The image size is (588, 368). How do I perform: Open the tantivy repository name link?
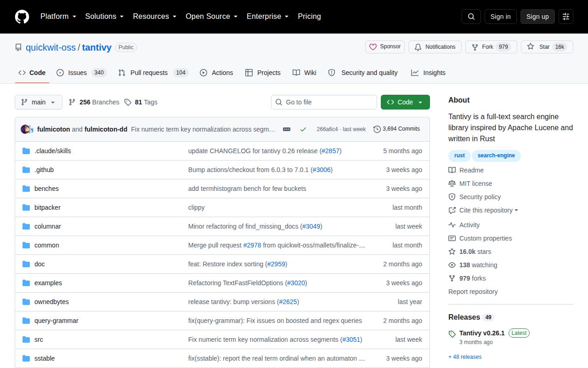[97, 47]
